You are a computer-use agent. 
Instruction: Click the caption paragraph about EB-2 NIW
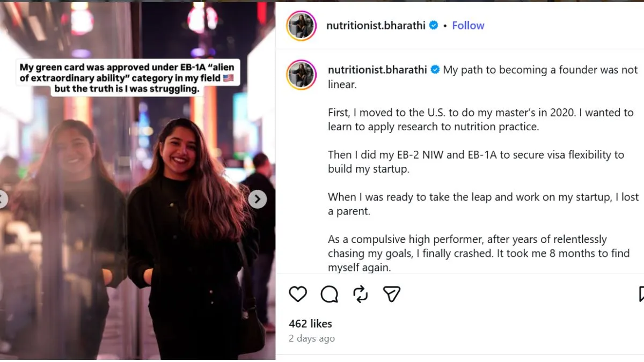(476, 161)
